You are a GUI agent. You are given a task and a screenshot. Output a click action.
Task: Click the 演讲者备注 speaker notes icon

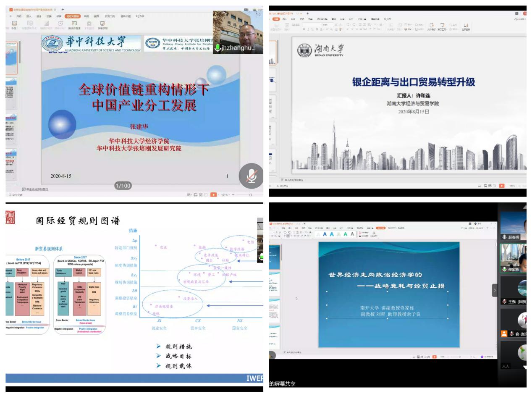[74, 25]
